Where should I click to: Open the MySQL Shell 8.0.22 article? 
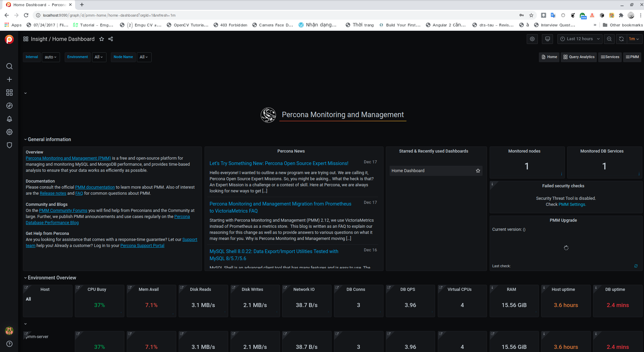[x=274, y=255]
